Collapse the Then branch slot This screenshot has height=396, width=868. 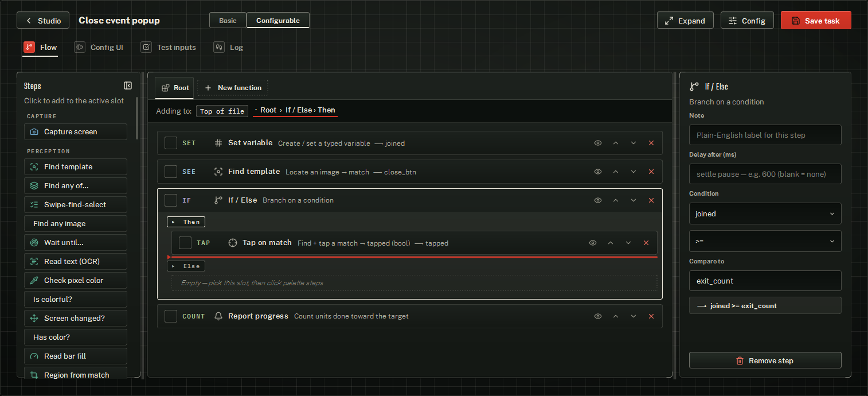point(186,222)
